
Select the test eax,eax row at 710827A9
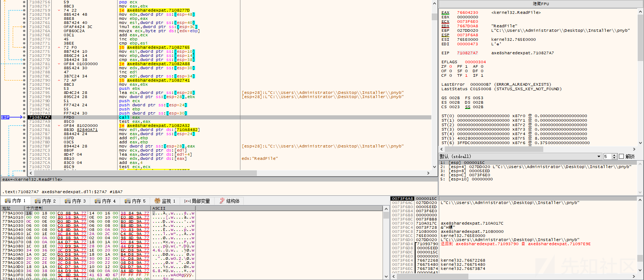(x=229, y=121)
